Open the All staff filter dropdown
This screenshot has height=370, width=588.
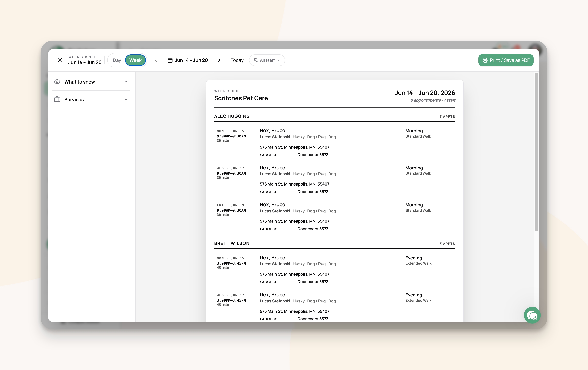pyautogui.click(x=267, y=60)
